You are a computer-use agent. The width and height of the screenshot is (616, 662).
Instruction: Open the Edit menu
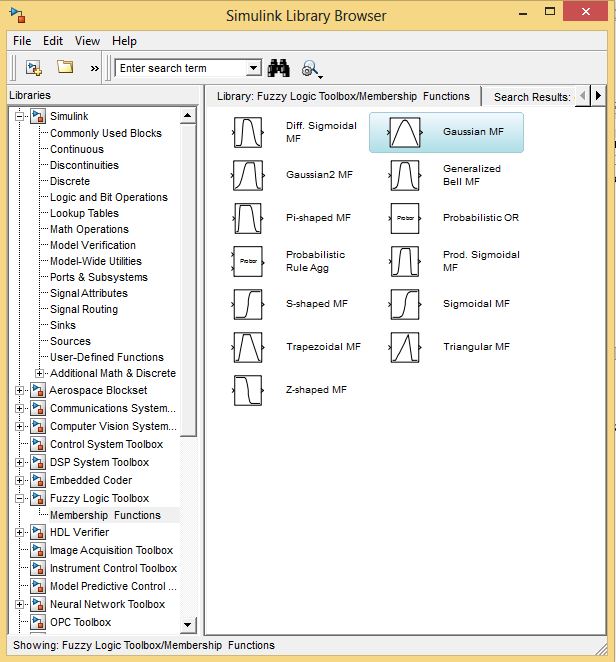[53, 41]
